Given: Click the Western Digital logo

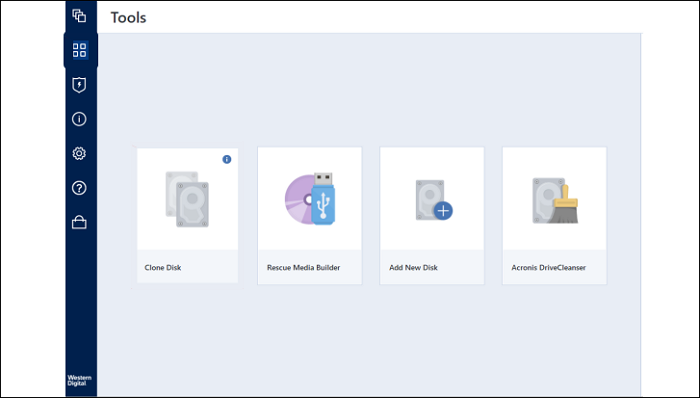Looking at the screenshot, I should pyautogui.click(x=79, y=381).
